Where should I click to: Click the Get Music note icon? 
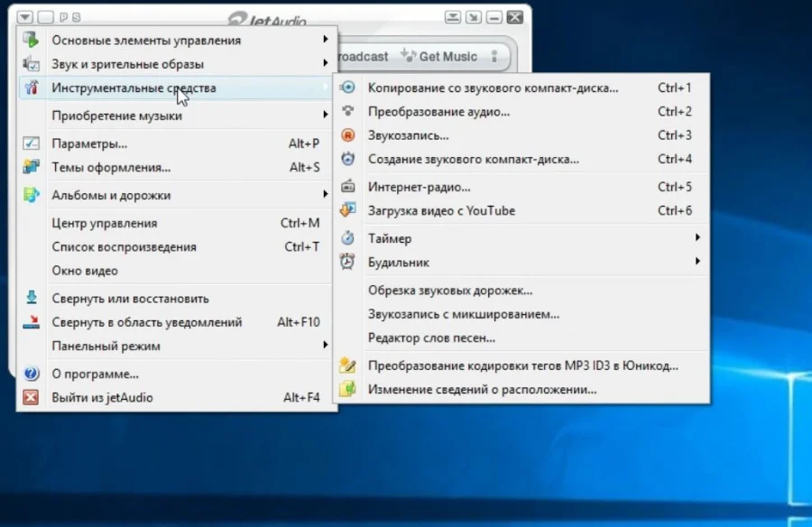[x=408, y=55]
